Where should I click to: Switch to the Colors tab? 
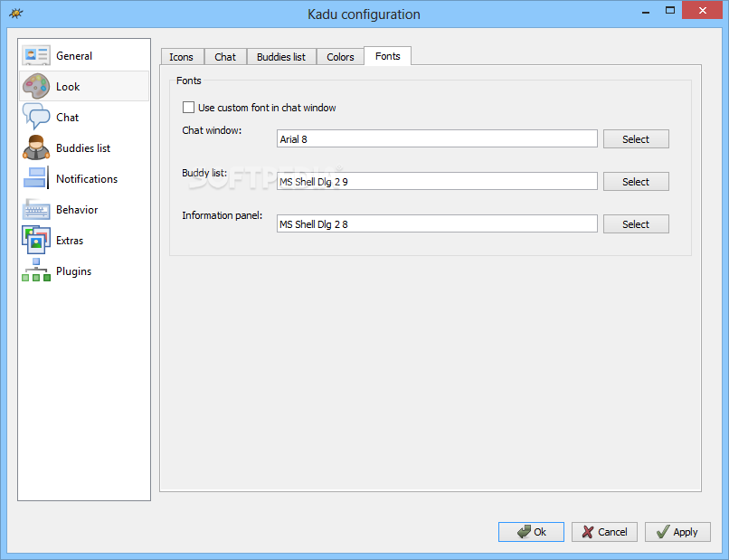[x=340, y=57]
